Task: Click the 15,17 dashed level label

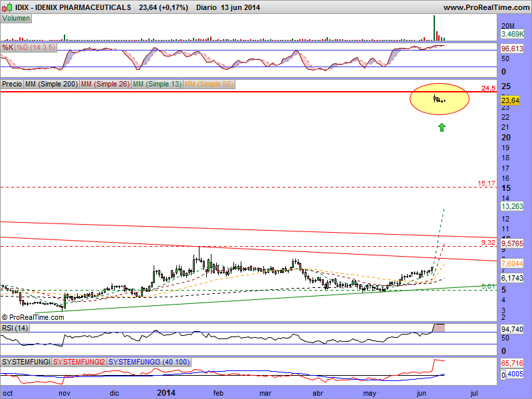Action: (x=487, y=184)
